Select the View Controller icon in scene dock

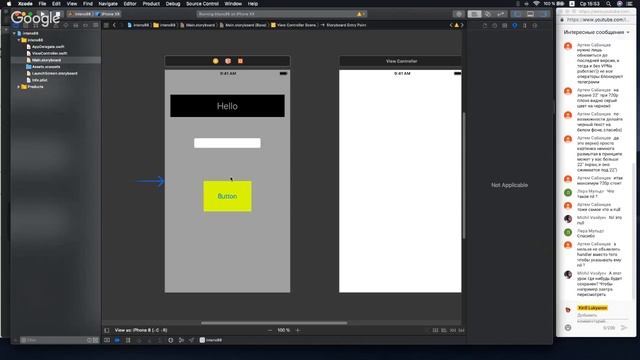(216, 61)
